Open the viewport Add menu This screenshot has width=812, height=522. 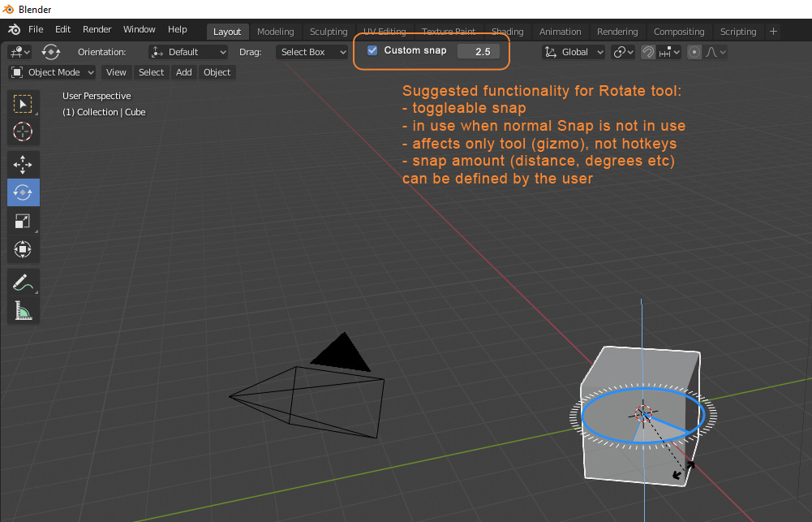pos(184,72)
